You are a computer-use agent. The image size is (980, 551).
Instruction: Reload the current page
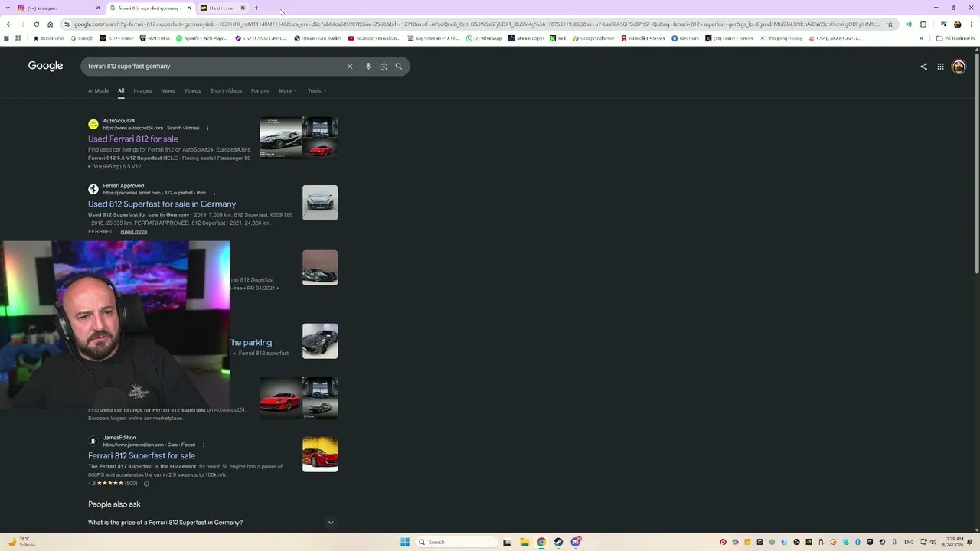tap(36, 24)
